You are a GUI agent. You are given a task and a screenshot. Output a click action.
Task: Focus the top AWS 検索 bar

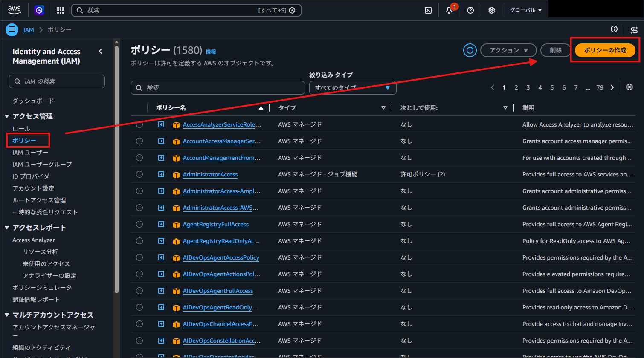click(x=186, y=10)
